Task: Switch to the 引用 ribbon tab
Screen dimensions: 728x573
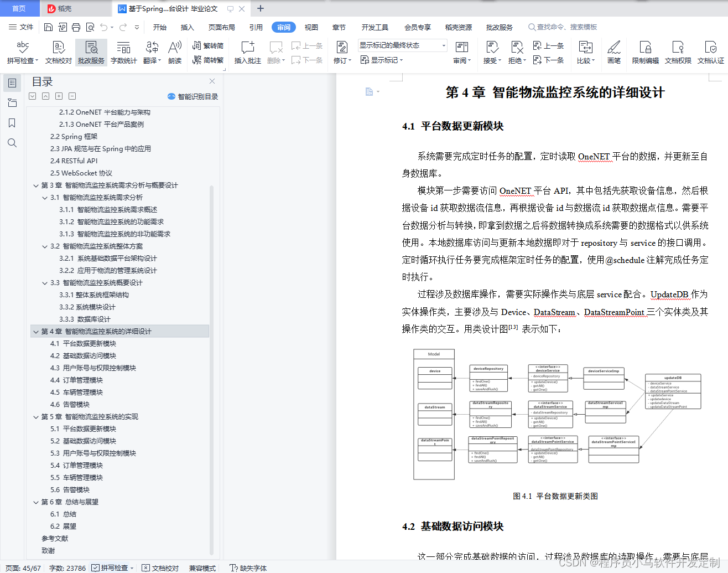Action: (x=256, y=27)
